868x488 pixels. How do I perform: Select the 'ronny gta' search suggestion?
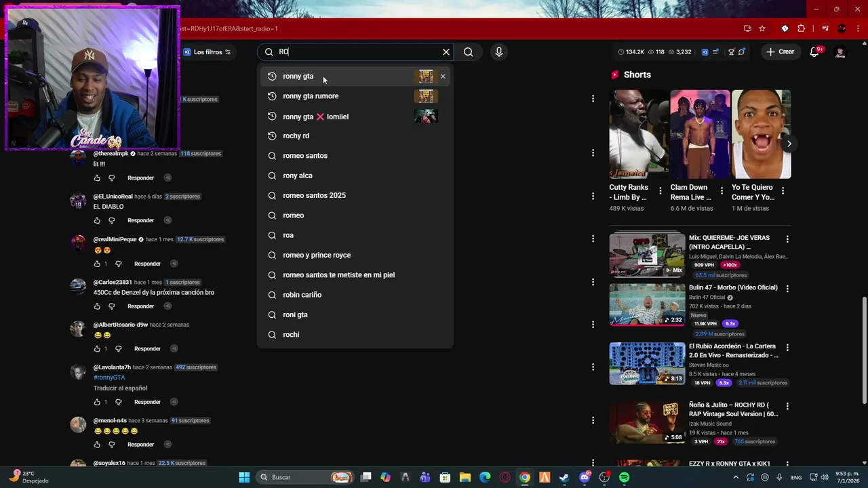[355, 77]
